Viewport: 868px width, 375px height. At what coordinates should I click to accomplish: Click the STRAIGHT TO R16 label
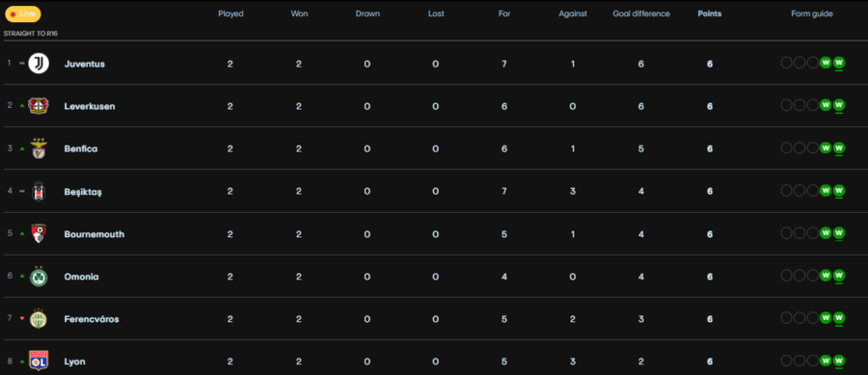point(31,33)
